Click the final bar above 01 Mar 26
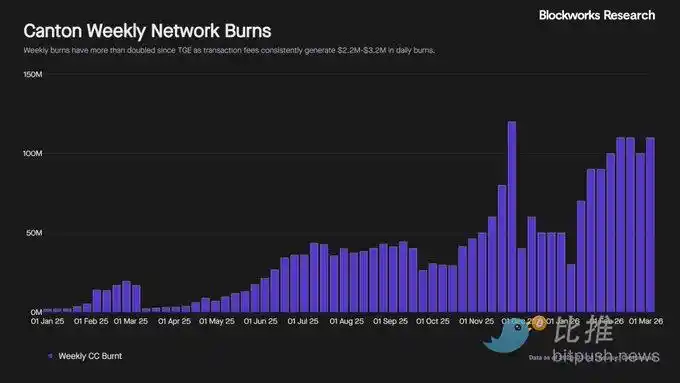The image size is (680, 383). point(650,225)
